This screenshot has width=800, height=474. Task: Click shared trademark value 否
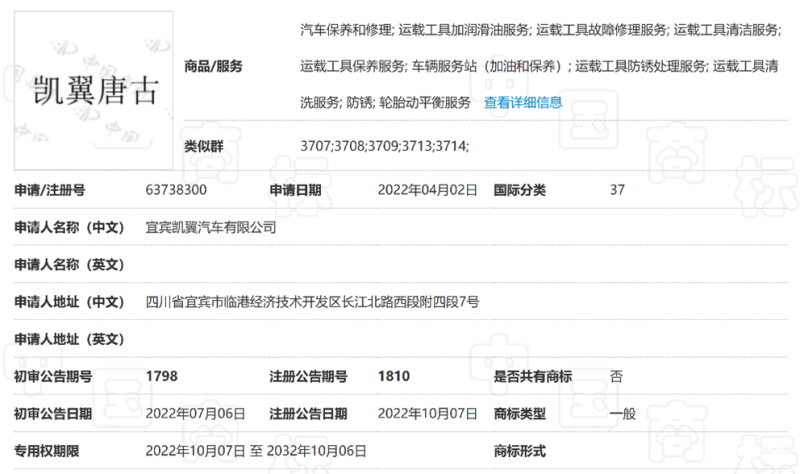pos(616,377)
